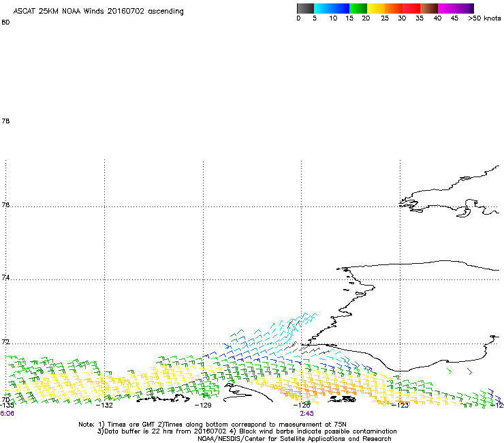Click the 72 latitude axis label

(x=5, y=341)
